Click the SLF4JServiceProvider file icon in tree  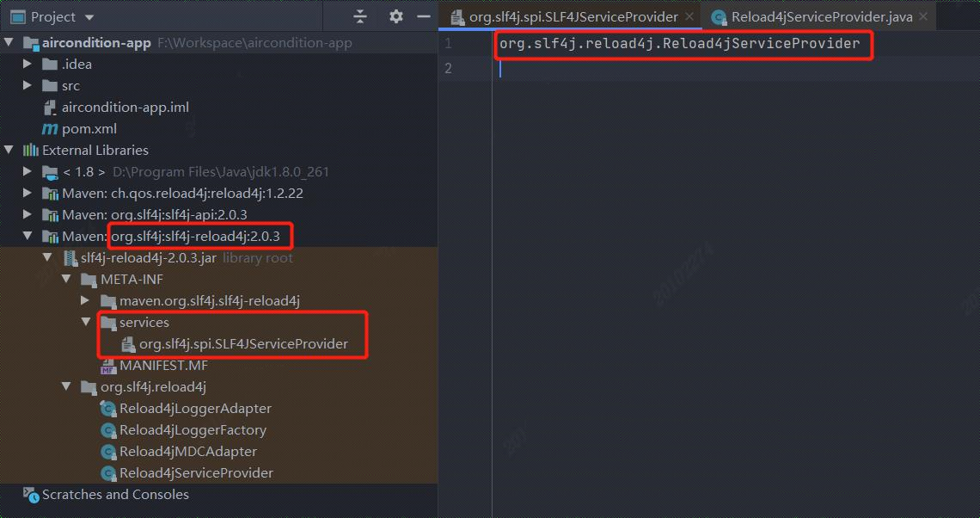pos(128,344)
